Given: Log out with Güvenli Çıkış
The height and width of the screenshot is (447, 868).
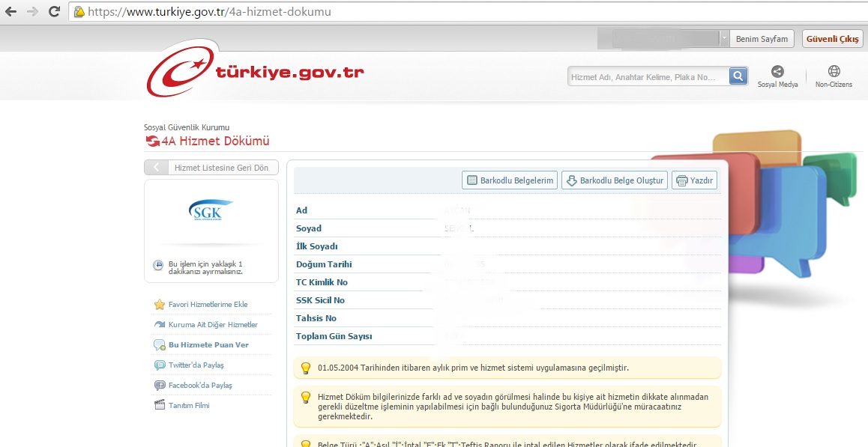Looking at the screenshot, I should [832, 38].
